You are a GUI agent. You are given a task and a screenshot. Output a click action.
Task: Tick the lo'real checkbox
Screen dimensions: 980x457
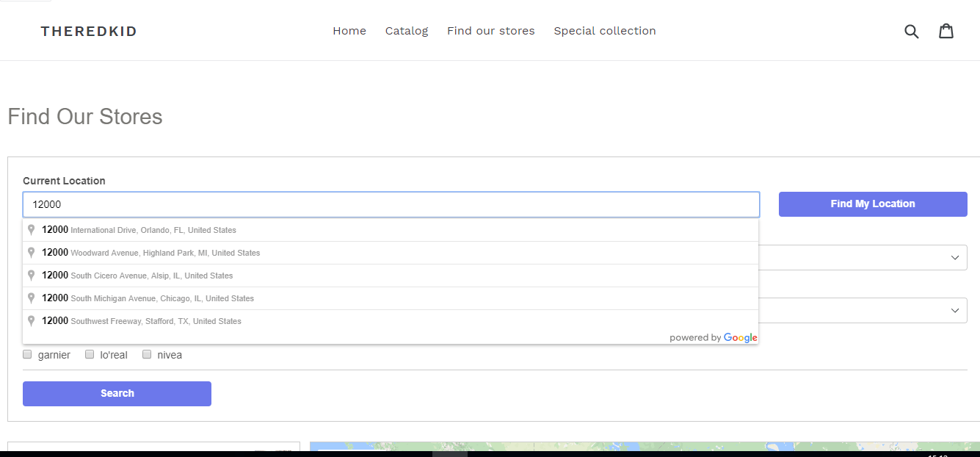(90, 354)
